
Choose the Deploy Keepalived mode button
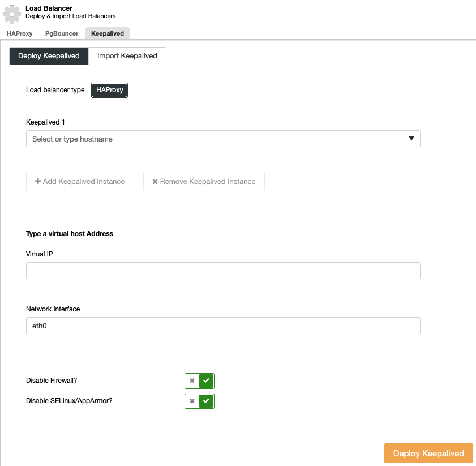click(x=49, y=56)
